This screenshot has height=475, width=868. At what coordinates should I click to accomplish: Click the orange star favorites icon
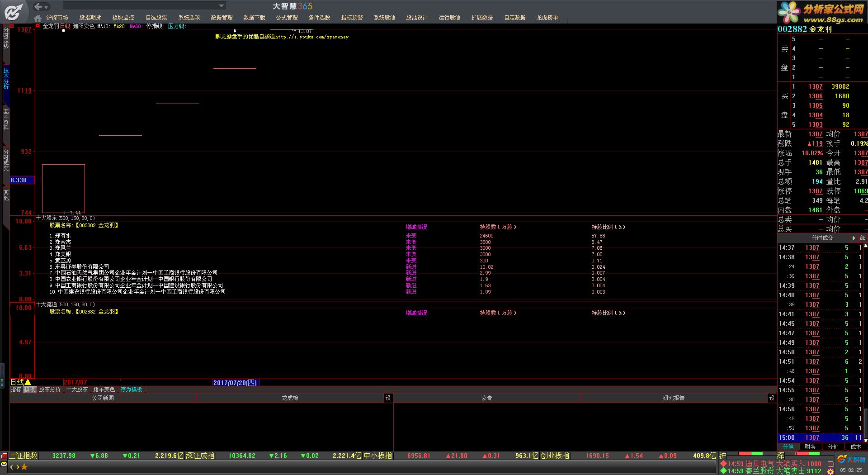pyautogui.click(x=24, y=467)
